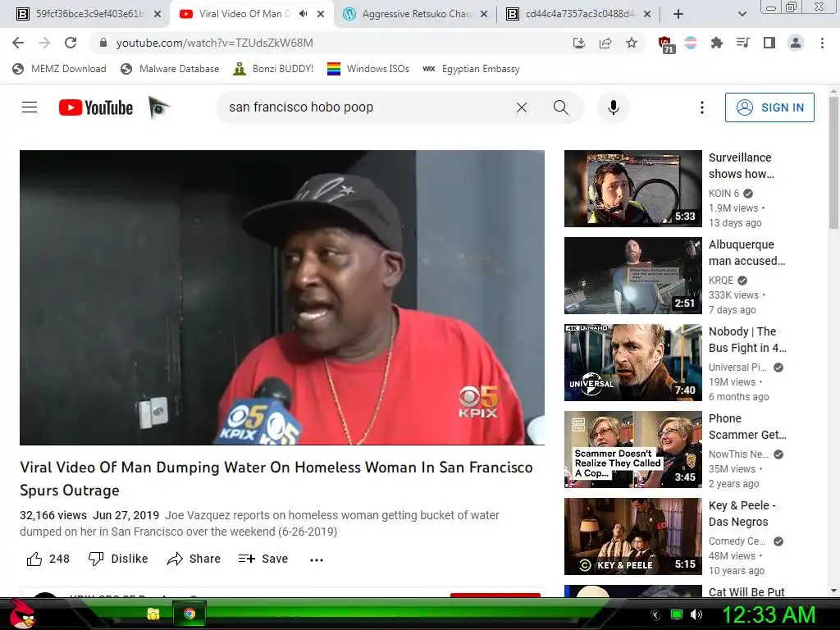Click the volume speaker icon in system tray

pyautogui.click(x=696, y=614)
